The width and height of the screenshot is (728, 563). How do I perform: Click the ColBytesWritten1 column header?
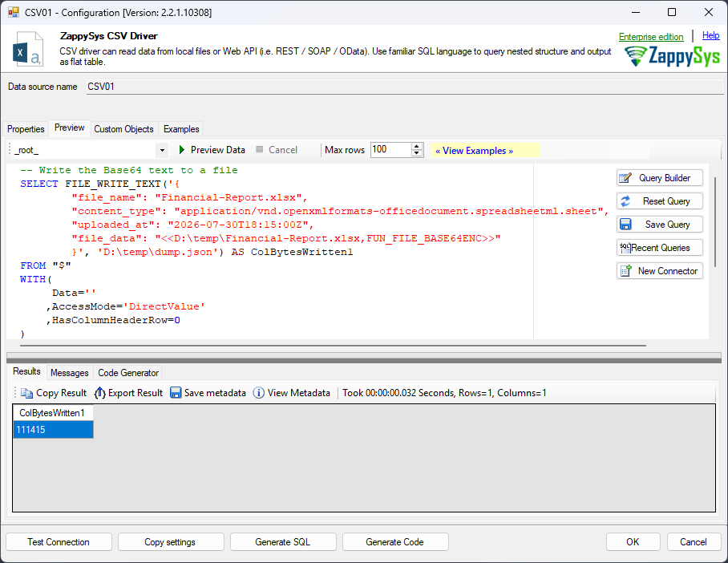53,413
